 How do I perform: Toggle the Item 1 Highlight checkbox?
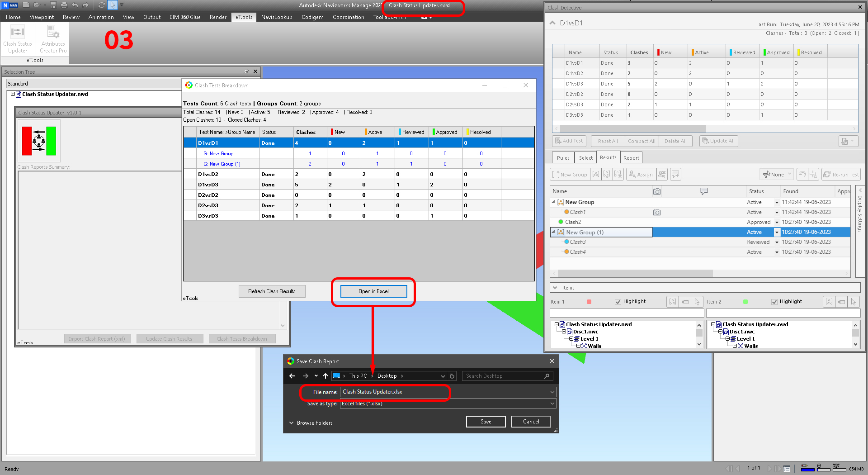[x=618, y=302]
